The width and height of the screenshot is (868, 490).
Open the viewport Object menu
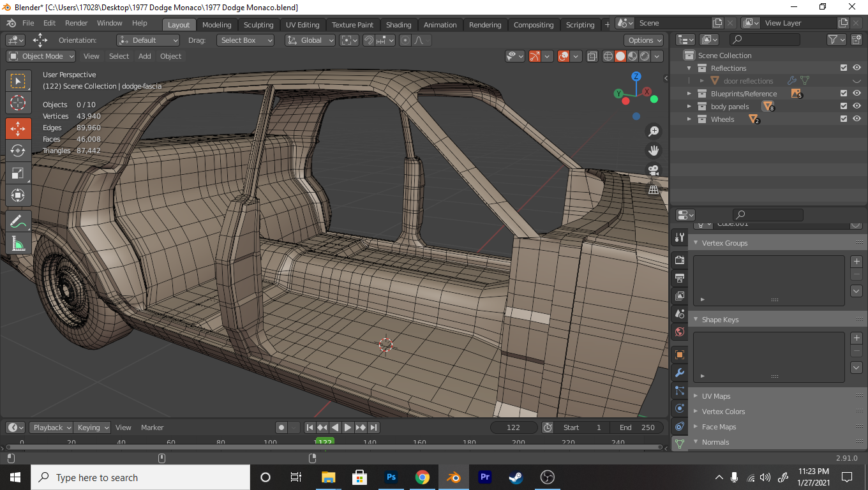point(170,56)
